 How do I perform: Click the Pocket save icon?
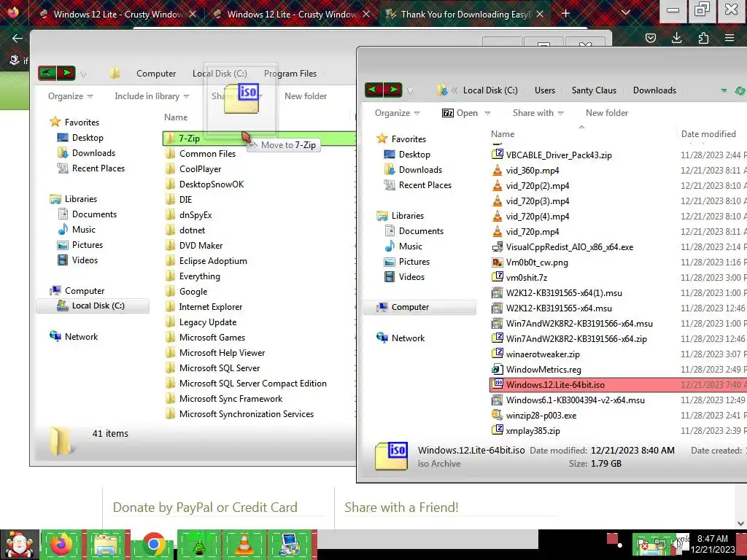pyautogui.click(x=650, y=38)
